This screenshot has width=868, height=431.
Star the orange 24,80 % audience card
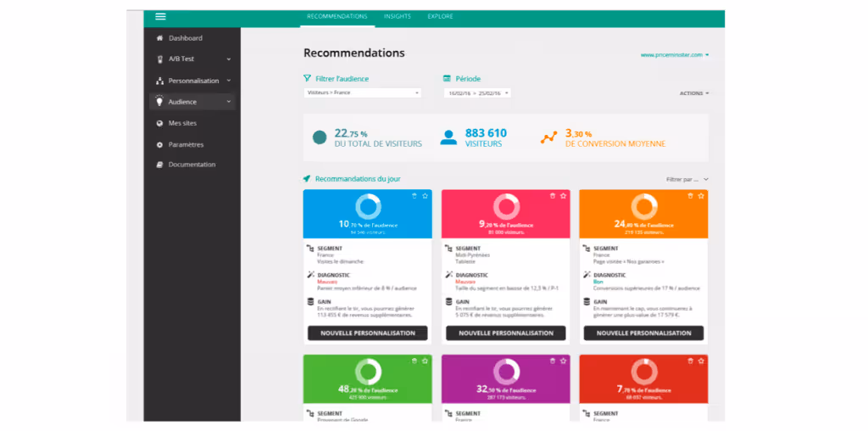coord(701,195)
